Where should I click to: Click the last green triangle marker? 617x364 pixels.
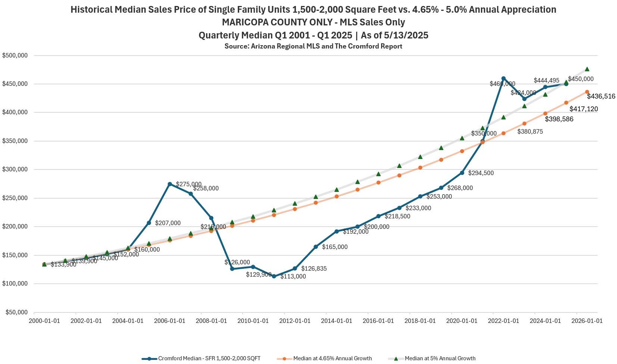click(587, 69)
